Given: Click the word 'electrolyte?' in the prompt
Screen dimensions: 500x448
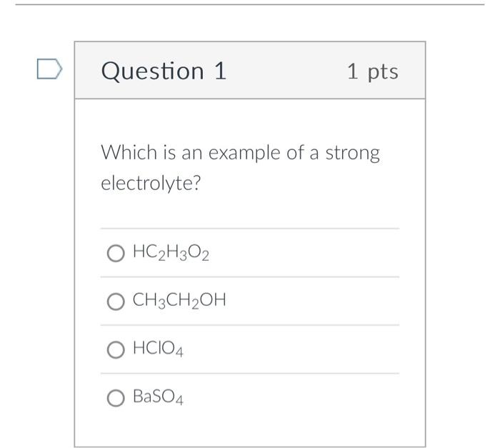Looking at the screenshot, I should pyautogui.click(x=151, y=184).
